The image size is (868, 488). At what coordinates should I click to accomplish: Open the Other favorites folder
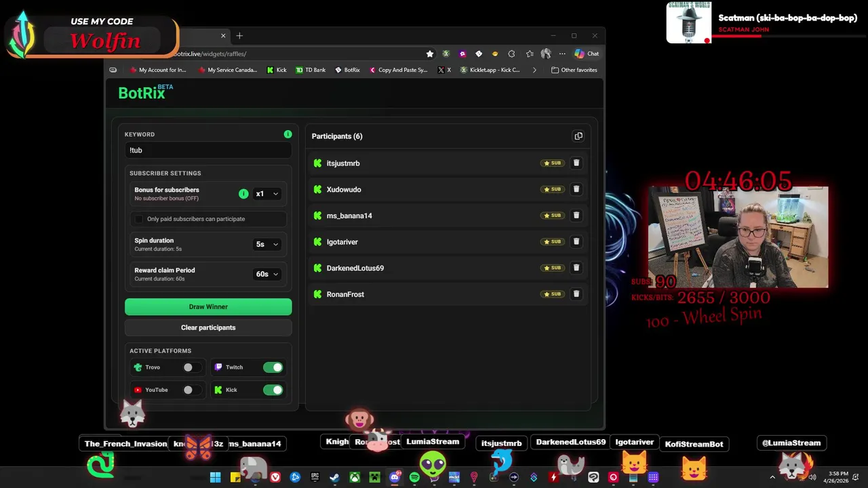[574, 70]
